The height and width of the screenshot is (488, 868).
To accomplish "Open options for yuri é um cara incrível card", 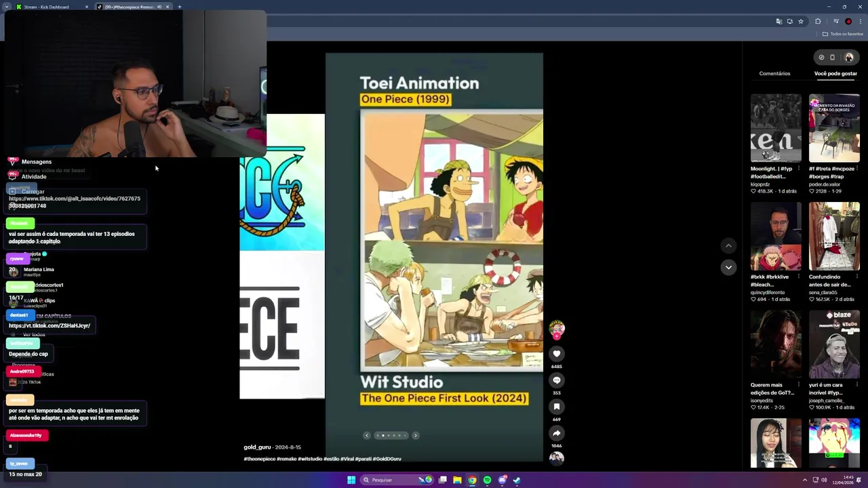I will [x=856, y=385].
